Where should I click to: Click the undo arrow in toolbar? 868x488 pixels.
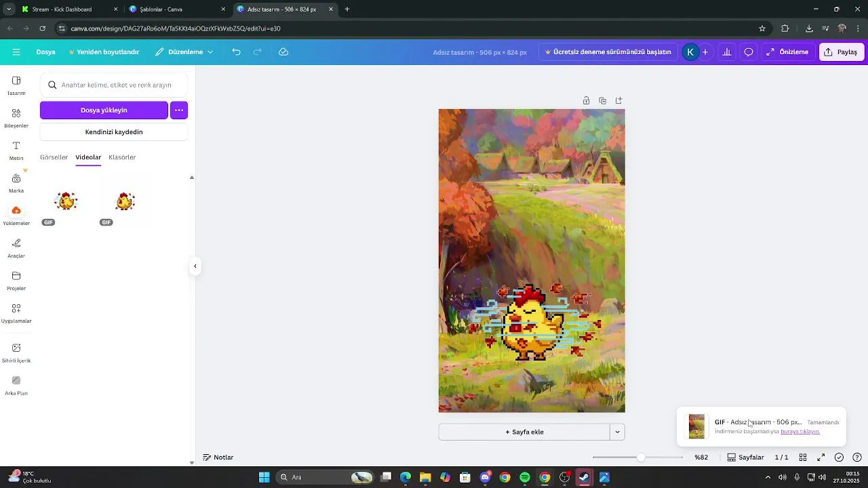(x=236, y=52)
